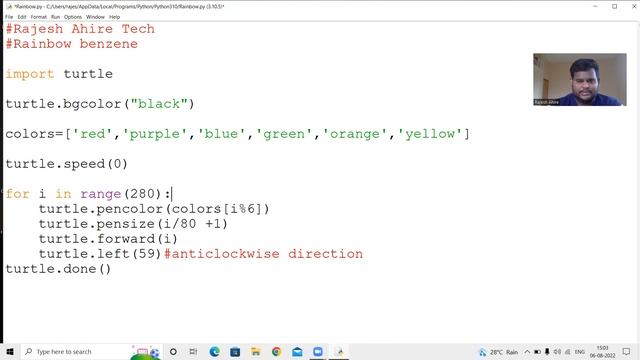Viewport: 640px width, 360px height.
Task: Click the IDLE window title bar icon
Action: pyautogui.click(x=9, y=7)
